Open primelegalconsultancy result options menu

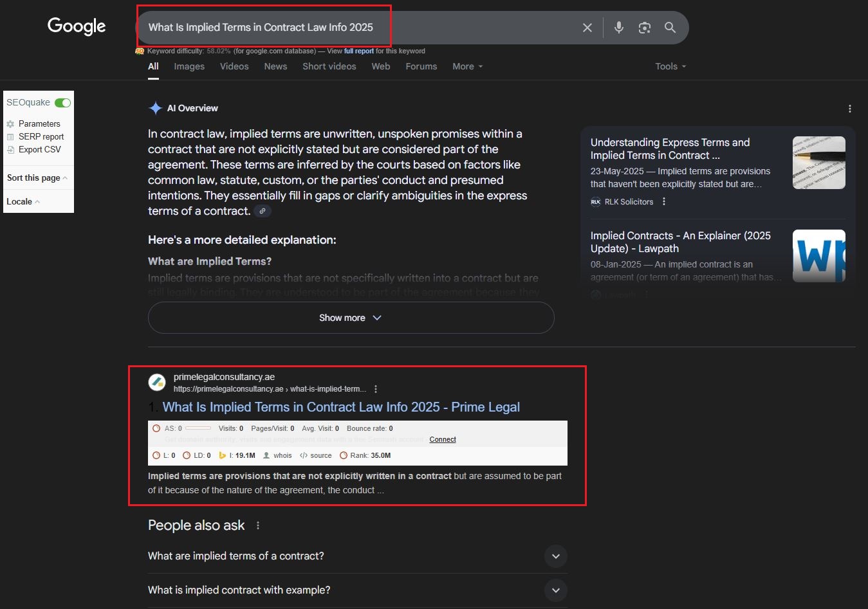pyautogui.click(x=376, y=389)
